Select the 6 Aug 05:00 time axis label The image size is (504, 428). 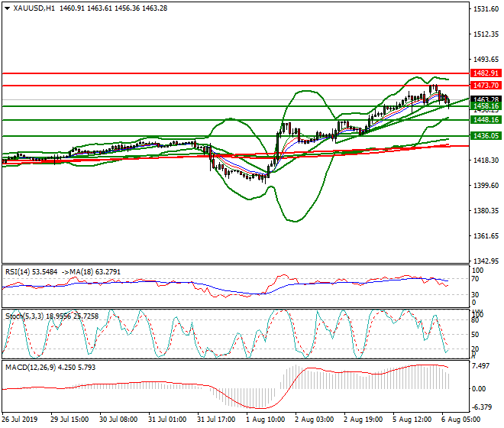click(461, 420)
